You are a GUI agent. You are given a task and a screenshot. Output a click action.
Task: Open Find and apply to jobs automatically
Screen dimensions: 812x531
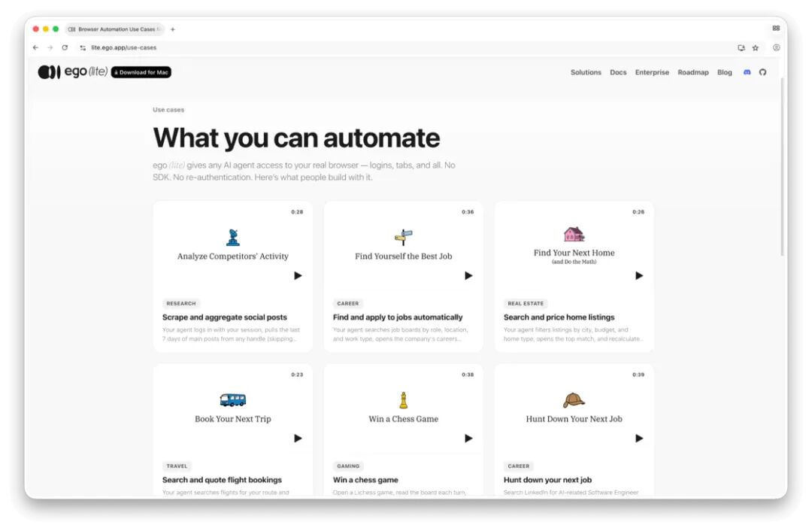[398, 317]
